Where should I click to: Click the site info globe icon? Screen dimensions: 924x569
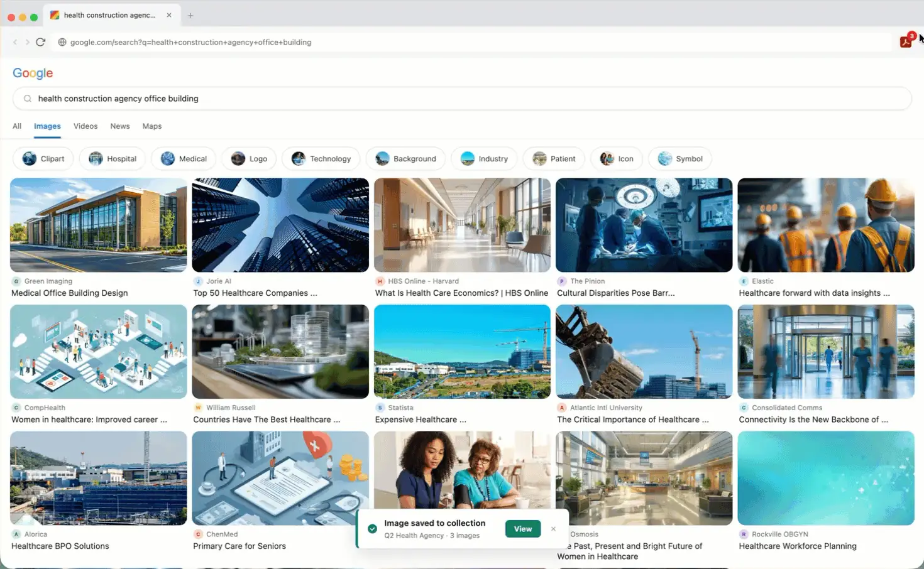(62, 42)
